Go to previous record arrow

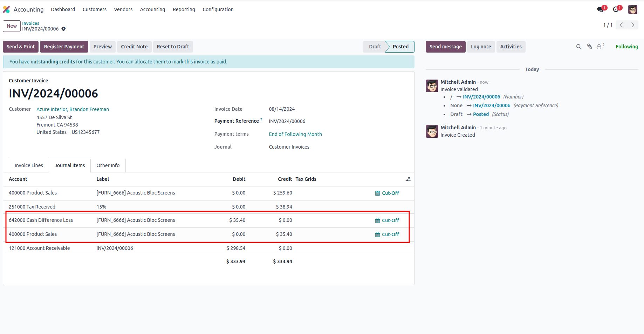tap(621, 25)
